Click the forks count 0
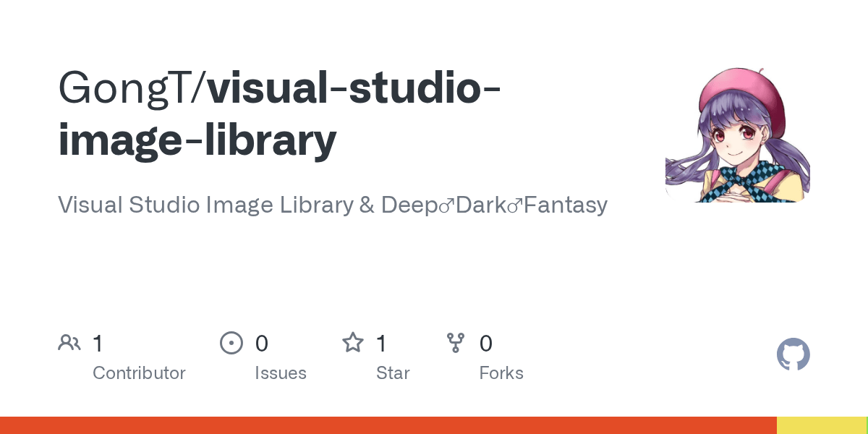This screenshot has height=434, width=868. click(486, 344)
